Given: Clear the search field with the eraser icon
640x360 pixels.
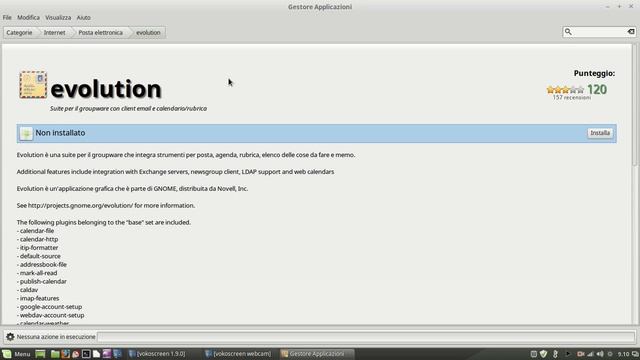Looking at the screenshot, I should click(631, 32).
